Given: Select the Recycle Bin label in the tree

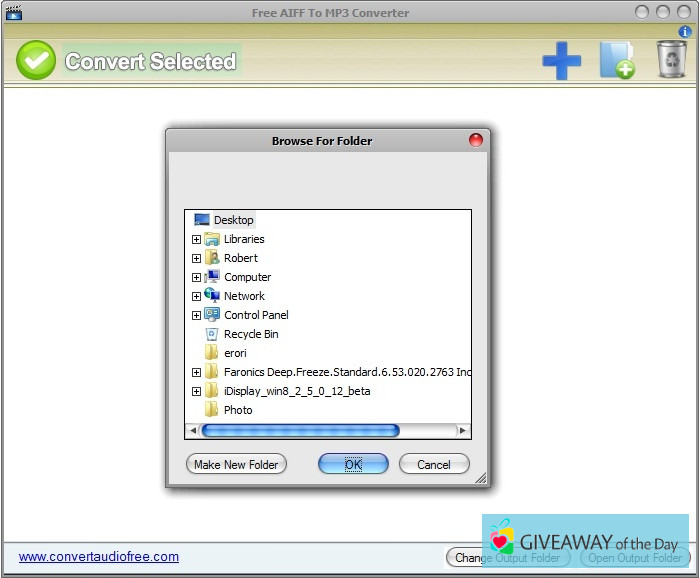Looking at the screenshot, I should [x=251, y=334].
